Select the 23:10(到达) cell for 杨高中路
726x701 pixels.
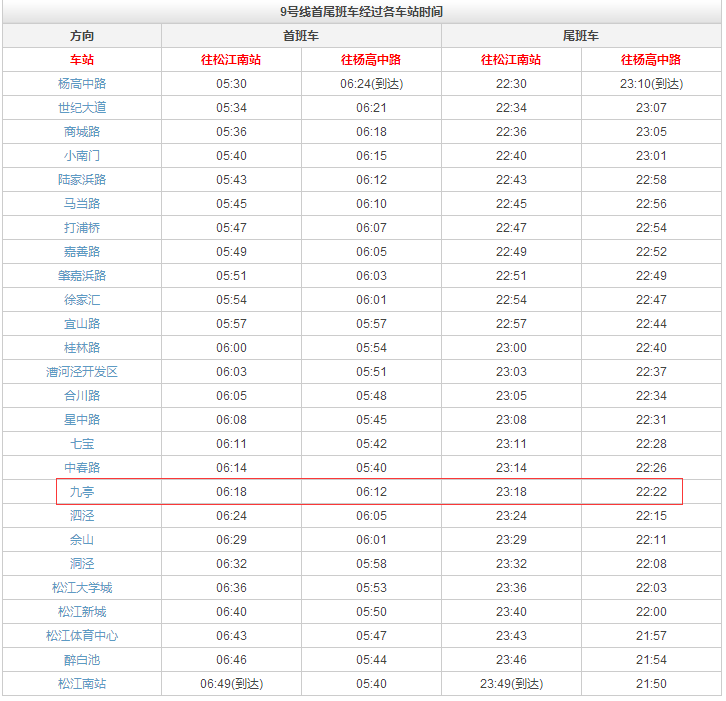coord(651,84)
